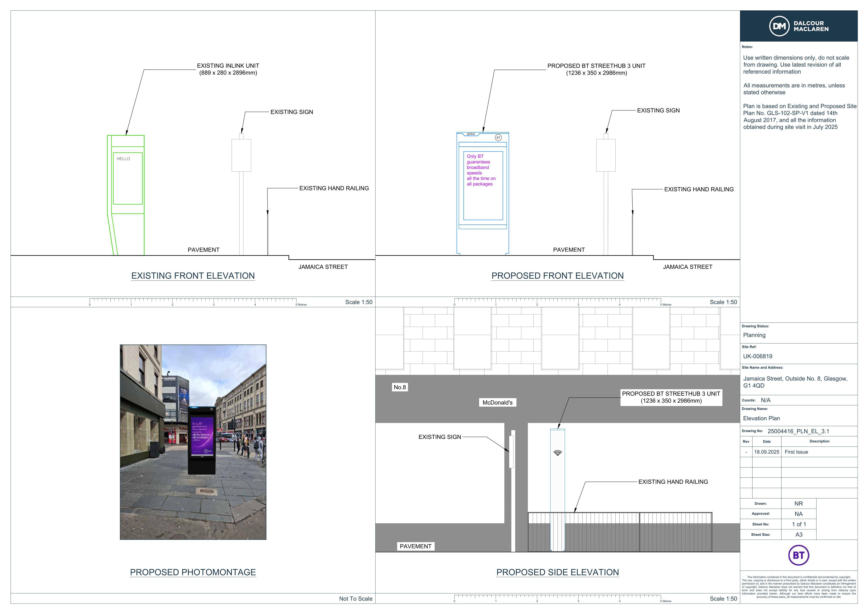Viewport: 868px width, 614px height.
Task: Click the sheet size 'A3'
Action: [x=799, y=535]
